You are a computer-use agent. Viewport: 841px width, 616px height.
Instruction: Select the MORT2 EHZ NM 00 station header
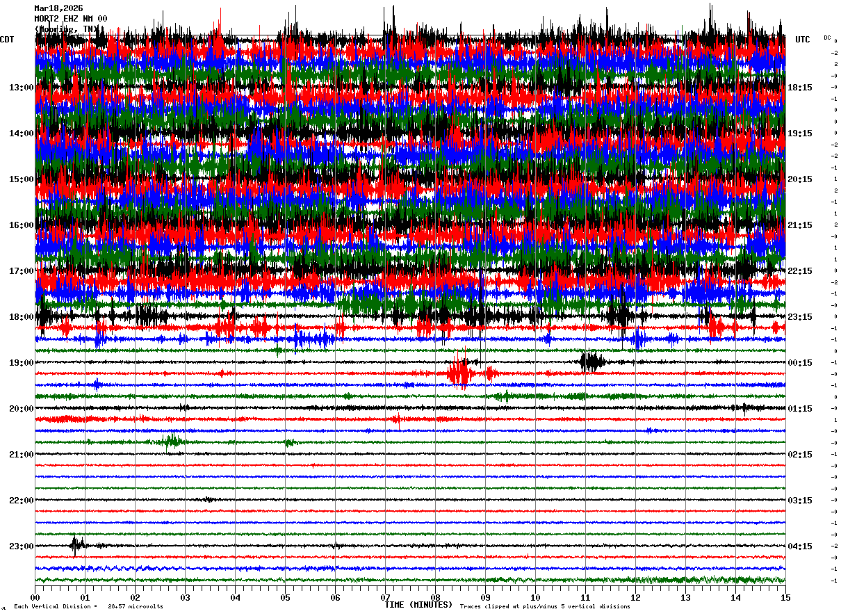[70, 19]
